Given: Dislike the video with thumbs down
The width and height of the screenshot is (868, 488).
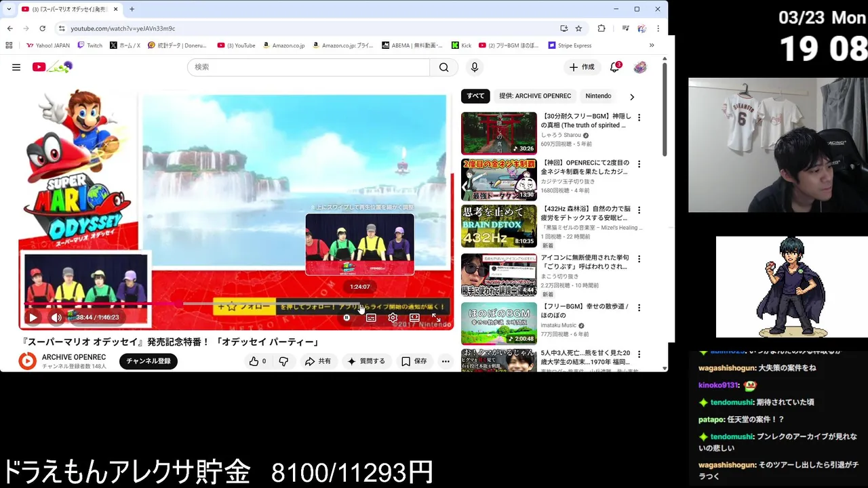Looking at the screenshot, I should point(283,361).
